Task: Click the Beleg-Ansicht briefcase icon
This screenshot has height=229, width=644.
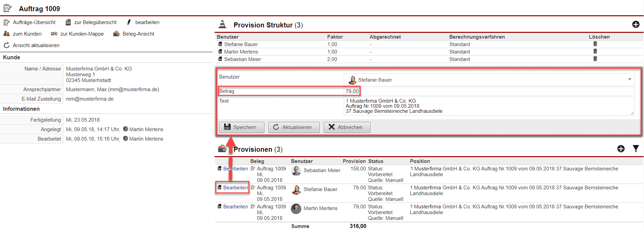Action: point(116,34)
